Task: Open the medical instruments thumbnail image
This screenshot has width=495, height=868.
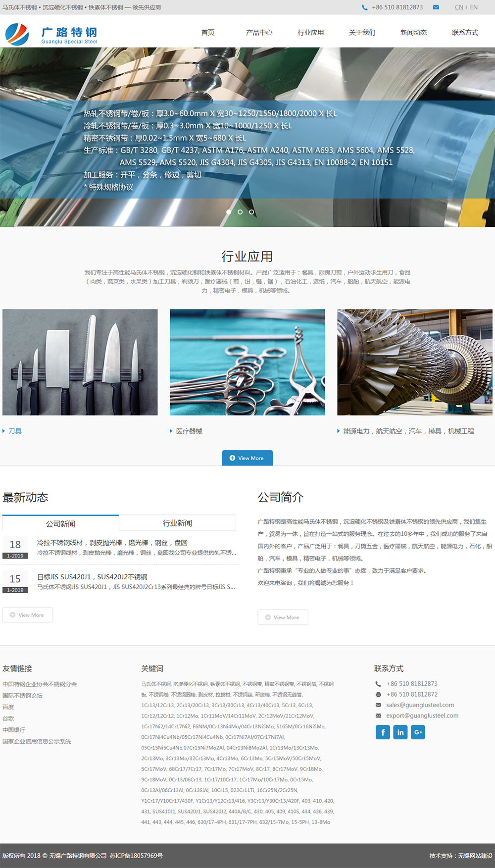Action: [x=247, y=362]
